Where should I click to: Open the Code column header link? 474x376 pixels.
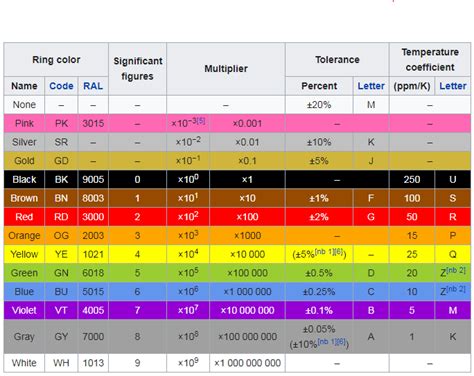tap(61, 86)
